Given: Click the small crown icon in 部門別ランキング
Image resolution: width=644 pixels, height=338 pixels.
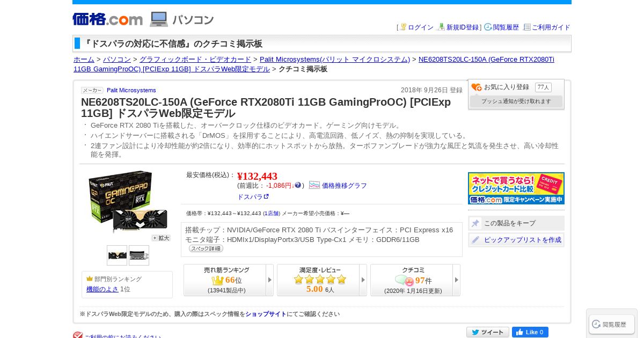Looking at the screenshot, I should point(90,279).
